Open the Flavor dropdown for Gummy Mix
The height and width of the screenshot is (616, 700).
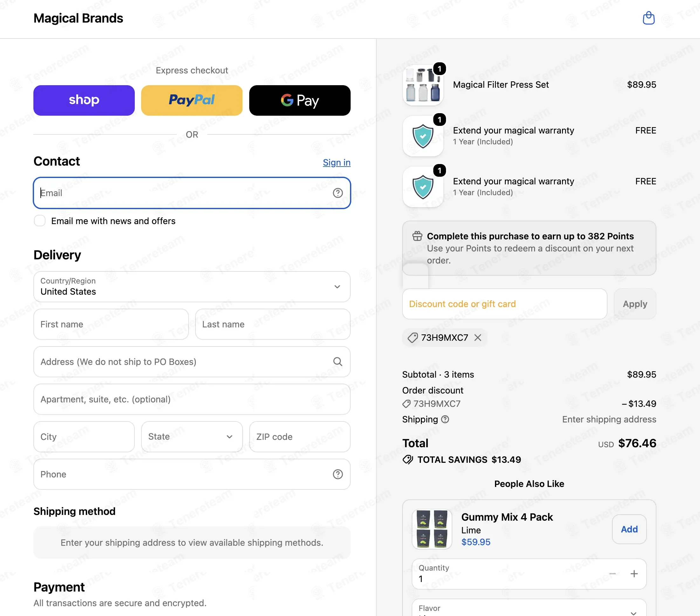(529, 608)
